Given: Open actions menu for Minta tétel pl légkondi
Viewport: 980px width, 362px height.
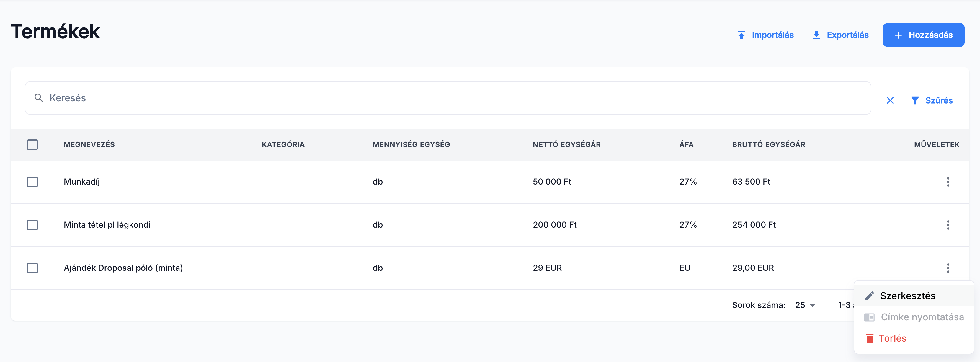Looking at the screenshot, I should 948,225.
